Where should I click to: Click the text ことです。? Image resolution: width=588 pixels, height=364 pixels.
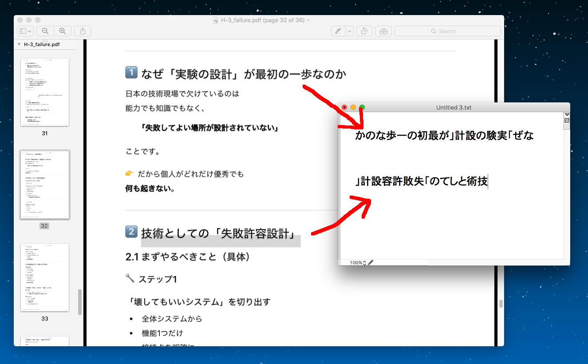(143, 151)
